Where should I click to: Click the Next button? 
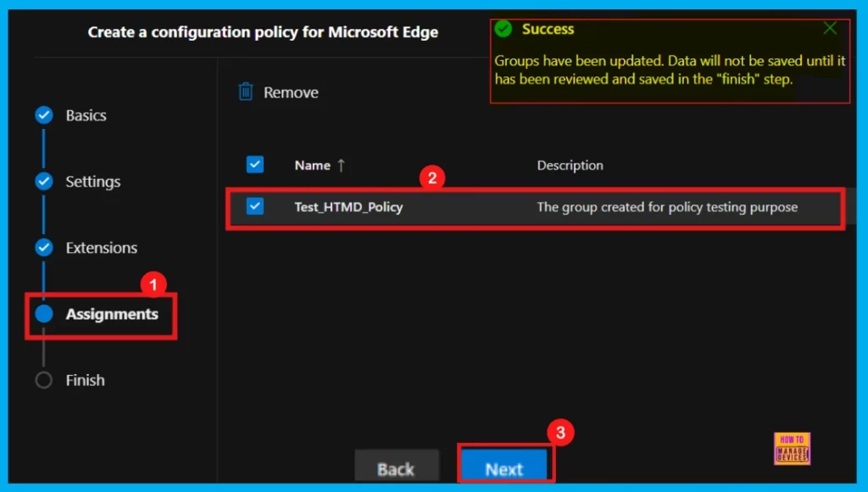pyautogui.click(x=504, y=466)
